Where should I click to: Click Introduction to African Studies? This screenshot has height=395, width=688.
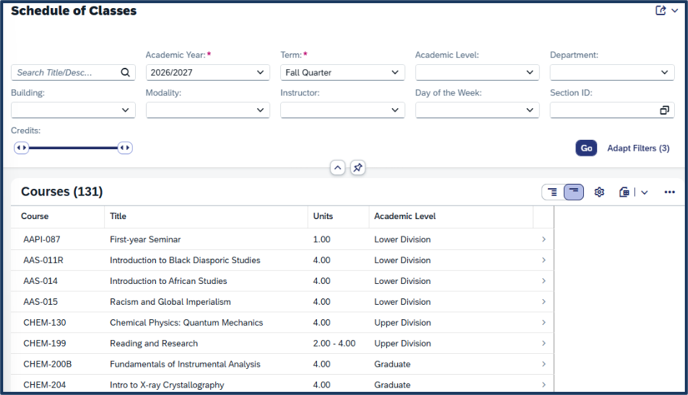(x=168, y=281)
